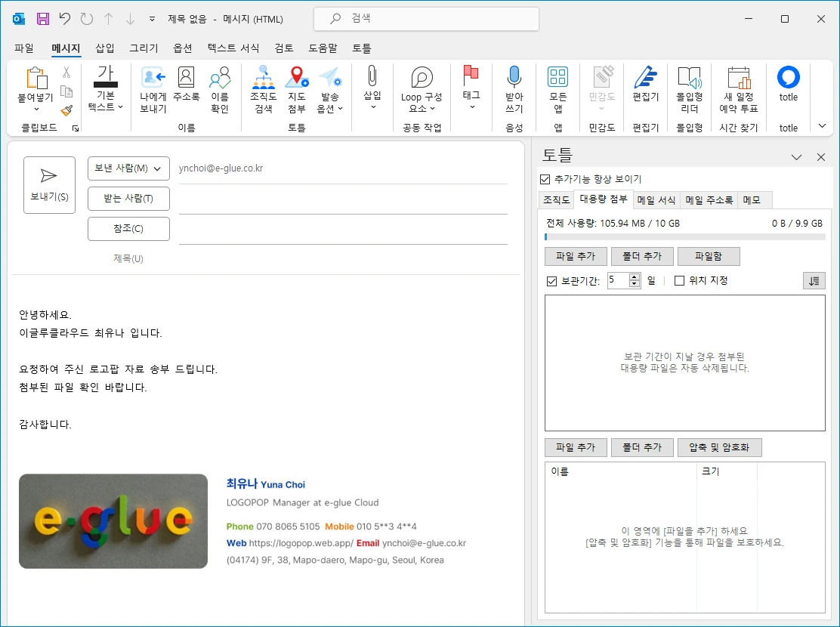This screenshot has height=627, width=840.
Task: Select the 메일 서식 tab
Action: pos(656,200)
